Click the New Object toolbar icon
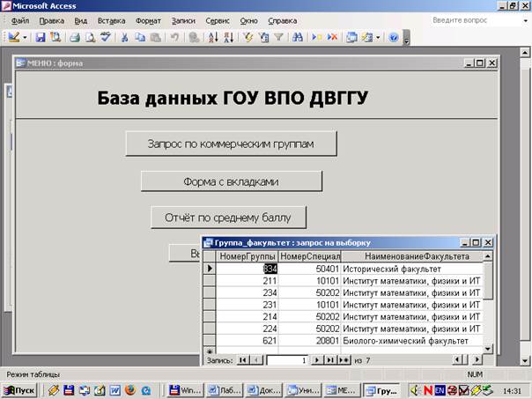The width and height of the screenshot is (532, 399). [x=367, y=37]
